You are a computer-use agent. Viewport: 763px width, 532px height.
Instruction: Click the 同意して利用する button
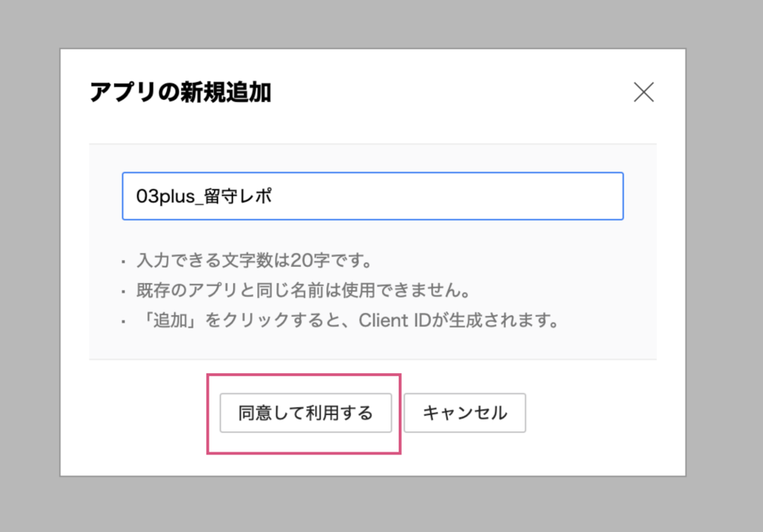pyautogui.click(x=305, y=413)
